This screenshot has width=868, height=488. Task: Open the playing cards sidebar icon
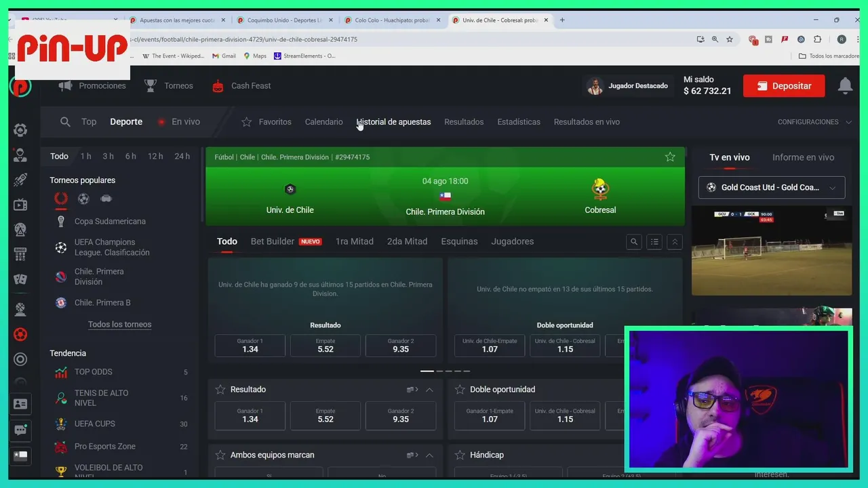point(20,279)
